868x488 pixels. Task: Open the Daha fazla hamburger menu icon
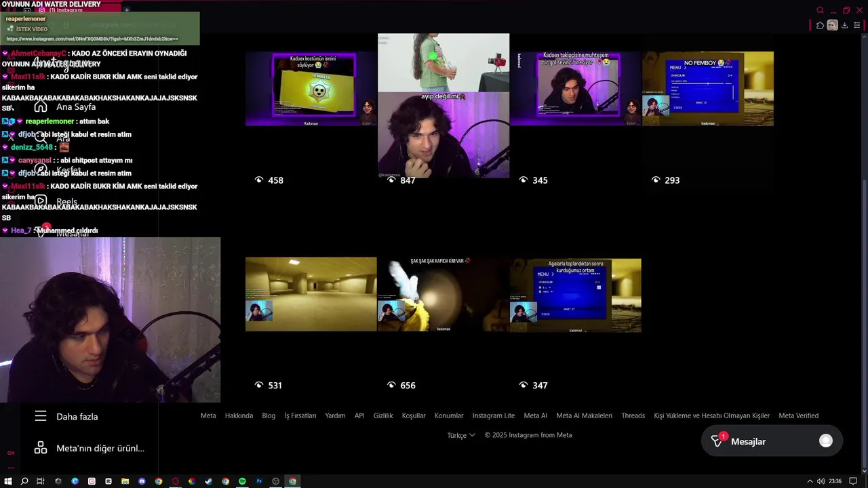point(41,416)
